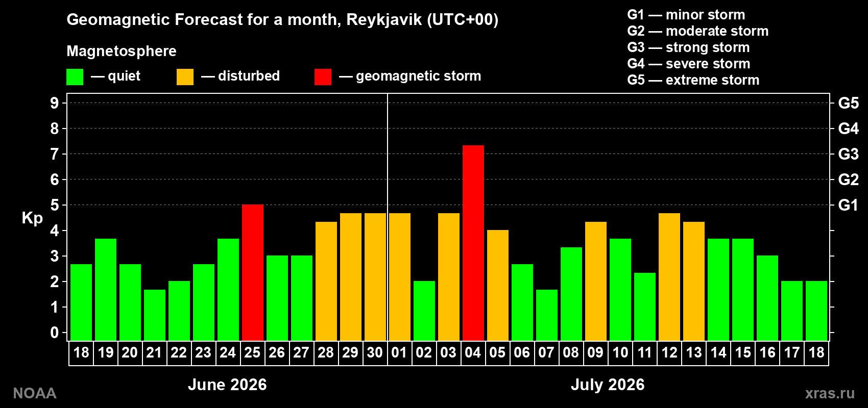
Task: Click the 'G4 — severe storm' legend line
Action: coord(689,64)
